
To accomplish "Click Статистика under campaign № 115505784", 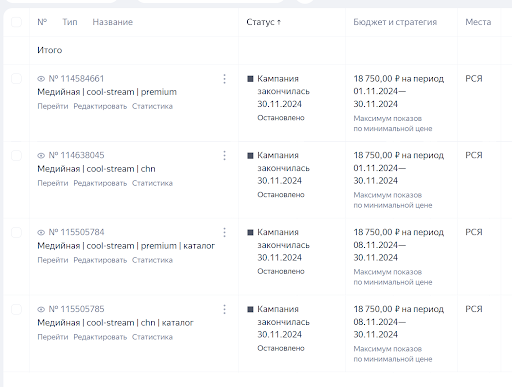I will [152, 260].
